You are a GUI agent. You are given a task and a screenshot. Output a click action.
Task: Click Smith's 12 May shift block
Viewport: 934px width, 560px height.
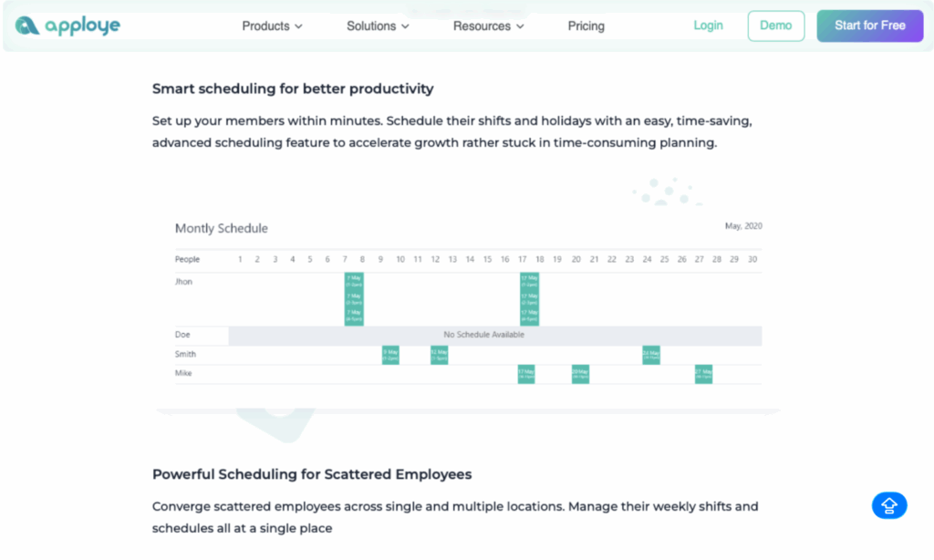tap(440, 355)
